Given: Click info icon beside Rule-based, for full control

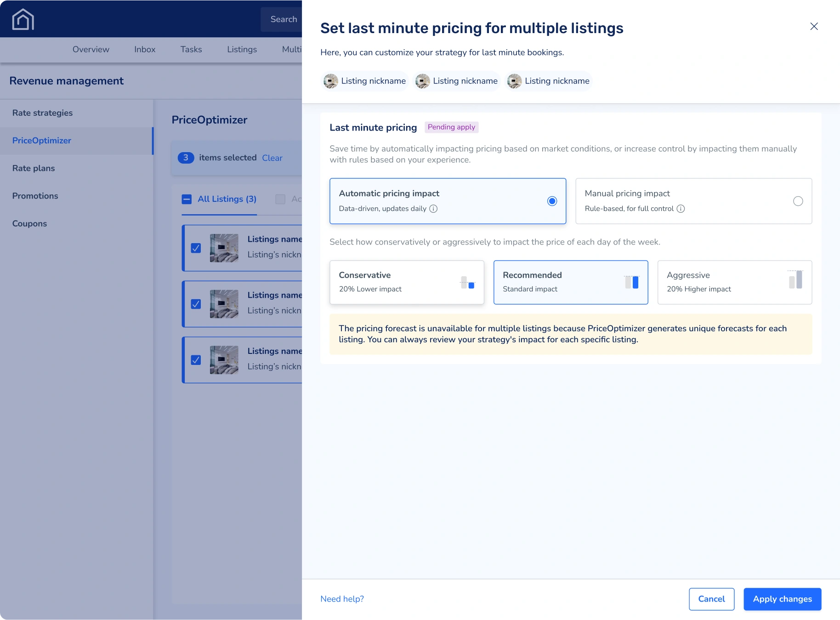Looking at the screenshot, I should pyautogui.click(x=681, y=209).
